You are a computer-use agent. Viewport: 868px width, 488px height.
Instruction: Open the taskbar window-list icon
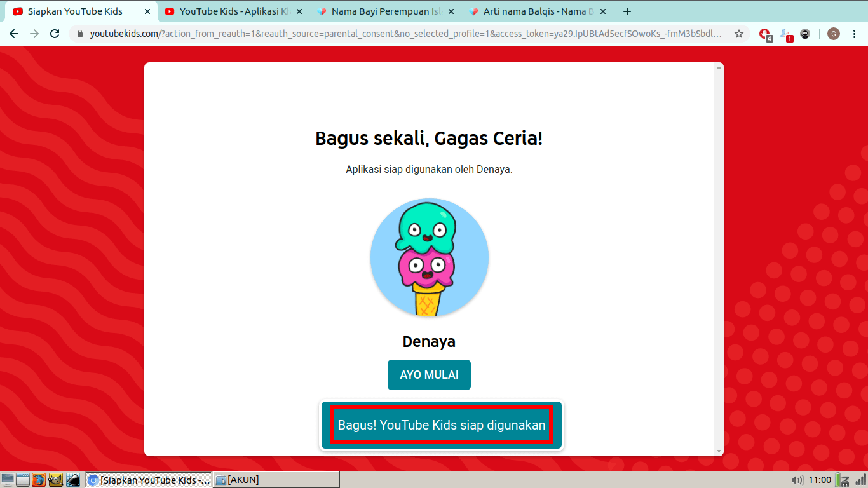point(23,480)
